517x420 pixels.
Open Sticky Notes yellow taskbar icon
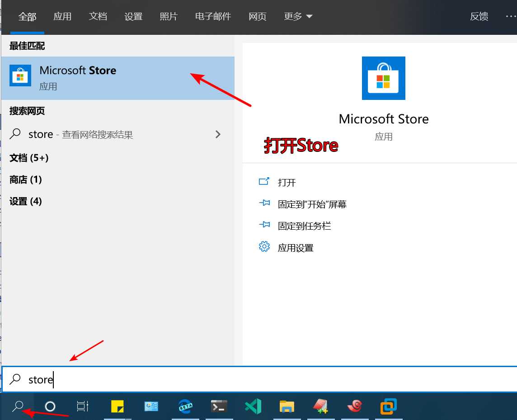tap(117, 406)
